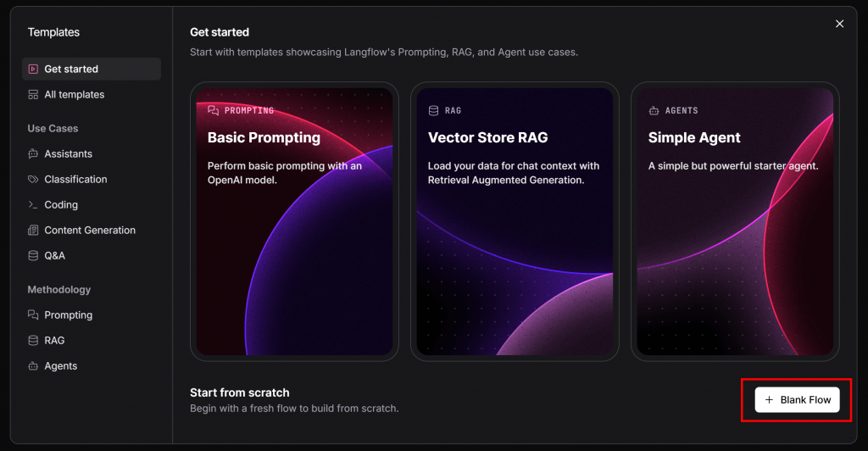Image resolution: width=868 pixels, height=451 pixels.
Task: Click the Agents robot icon in sidebar
Action: point(33,366)
